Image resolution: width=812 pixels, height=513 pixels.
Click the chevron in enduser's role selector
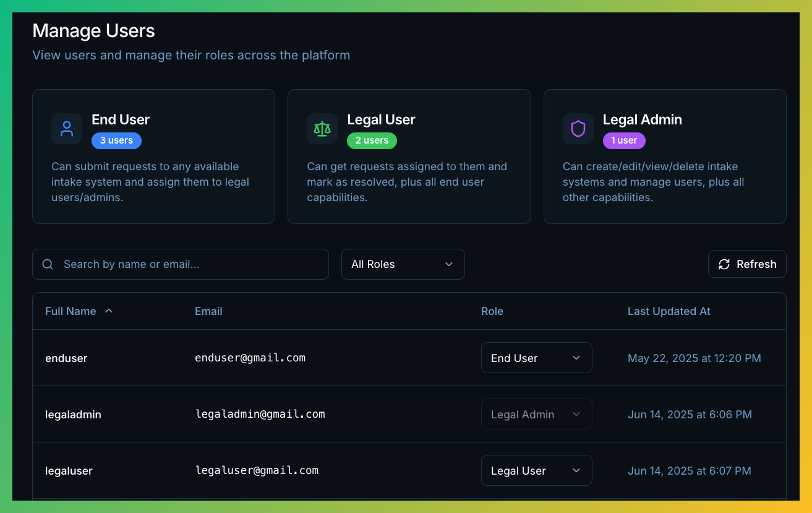coord(576,358)
